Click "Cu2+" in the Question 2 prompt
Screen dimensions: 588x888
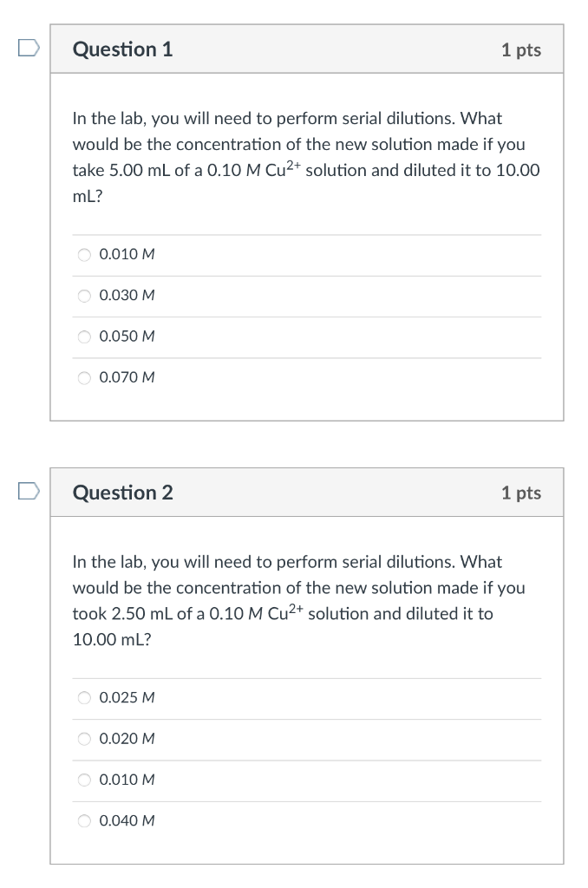pyautogui.click(x=285, y=612)
